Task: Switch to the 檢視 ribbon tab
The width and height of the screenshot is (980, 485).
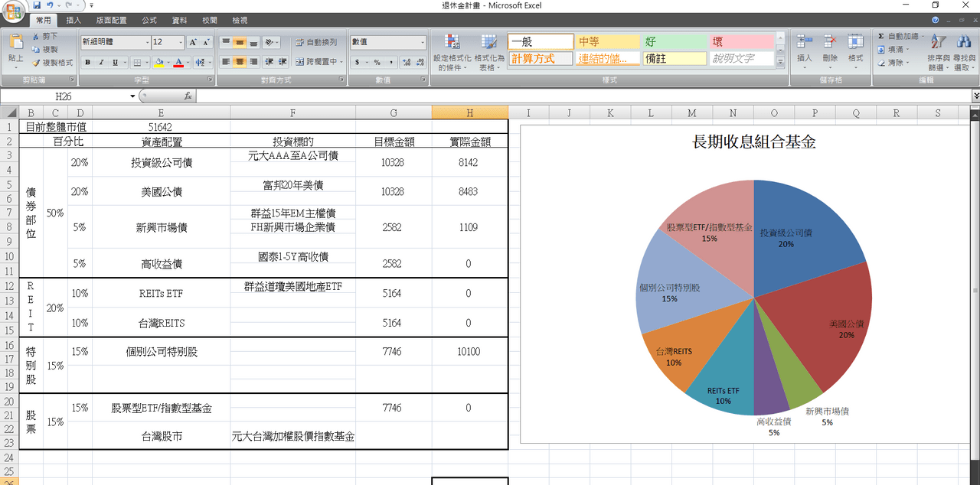Action: tap(240, 21)
